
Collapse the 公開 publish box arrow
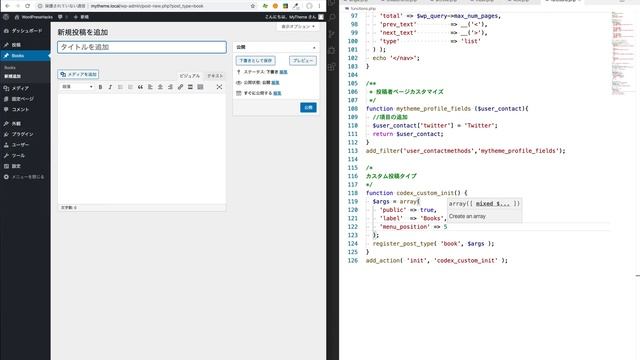(x=314, y=47)
